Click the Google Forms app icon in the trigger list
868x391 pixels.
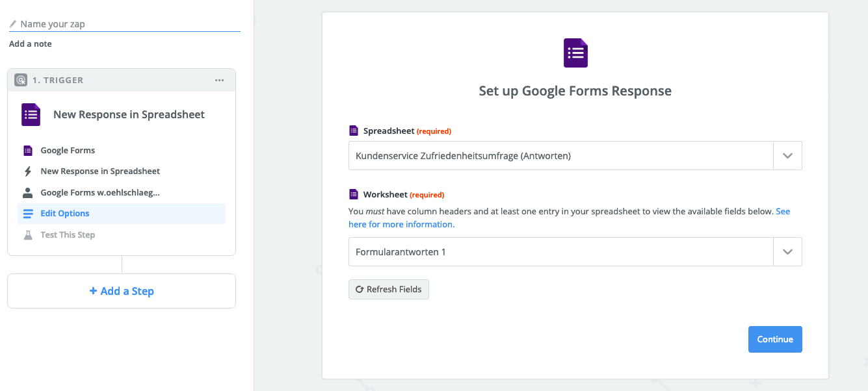[x=27, y=150]
